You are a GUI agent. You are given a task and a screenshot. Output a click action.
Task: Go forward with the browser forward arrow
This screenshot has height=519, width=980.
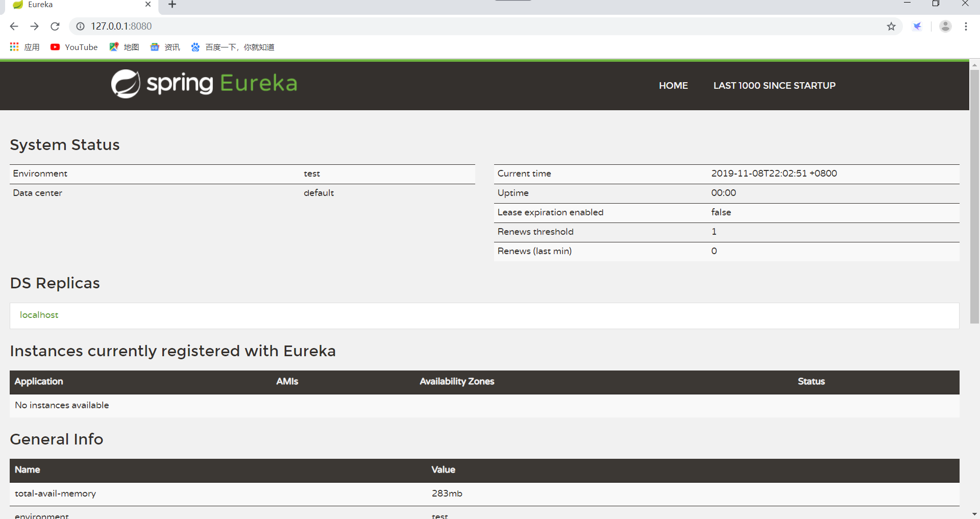click(34, 26)
